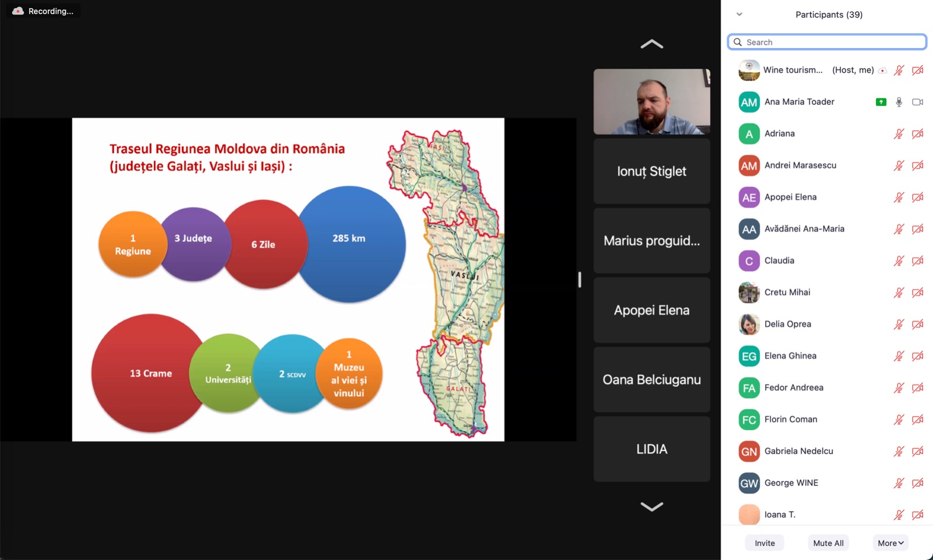
Task: Click the cloud Recording indicator icon
Action: pos(18,11)
